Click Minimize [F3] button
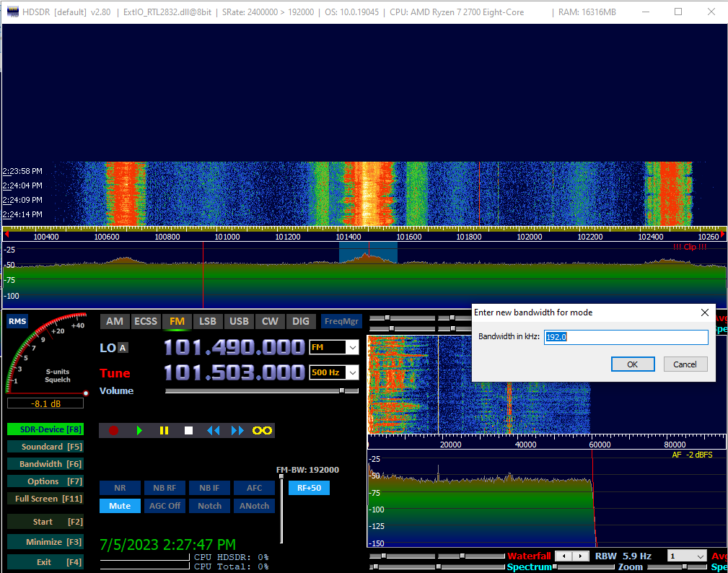This screenshot has width=728, height=573. 45,542
